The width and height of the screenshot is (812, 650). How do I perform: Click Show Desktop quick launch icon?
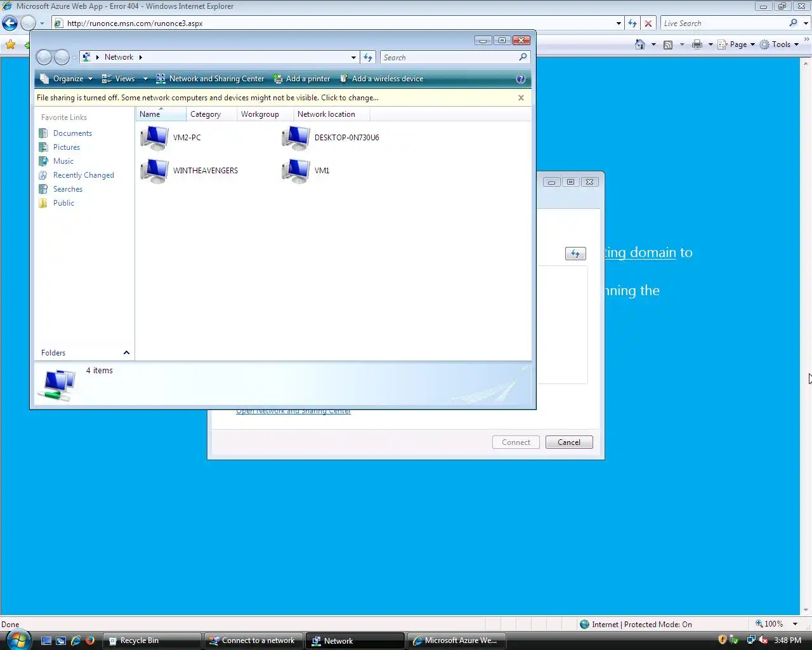(46, 640)
